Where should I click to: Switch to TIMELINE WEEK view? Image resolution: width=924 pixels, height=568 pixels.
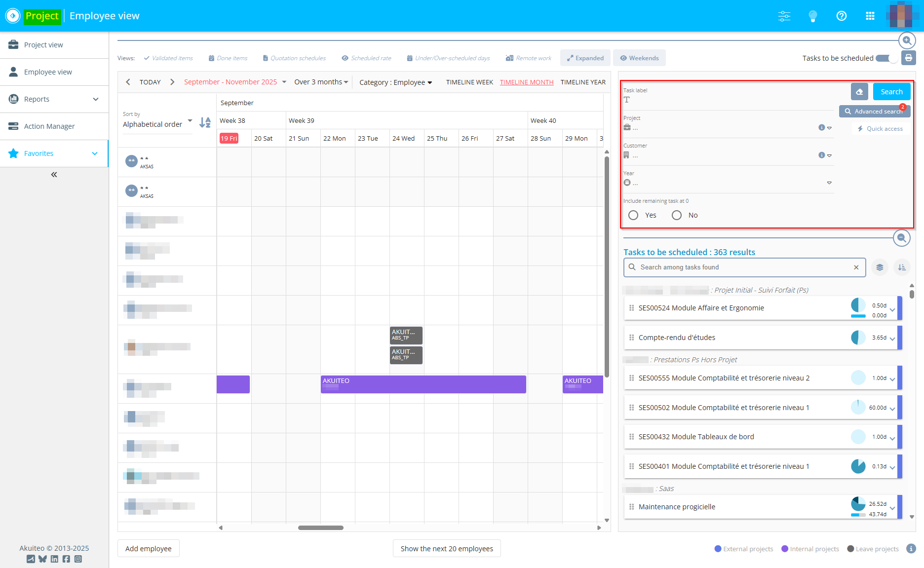469,82
